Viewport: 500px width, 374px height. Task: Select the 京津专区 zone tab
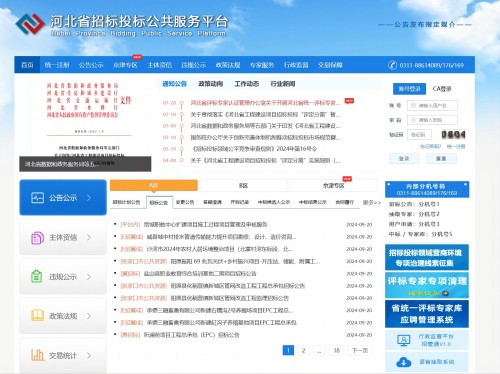tap(333, 186)
